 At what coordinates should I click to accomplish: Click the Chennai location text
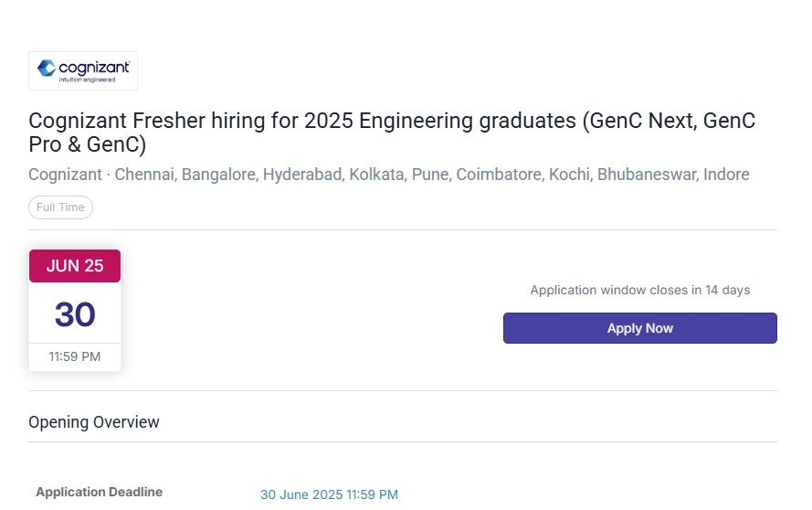[x=145, y=175]
